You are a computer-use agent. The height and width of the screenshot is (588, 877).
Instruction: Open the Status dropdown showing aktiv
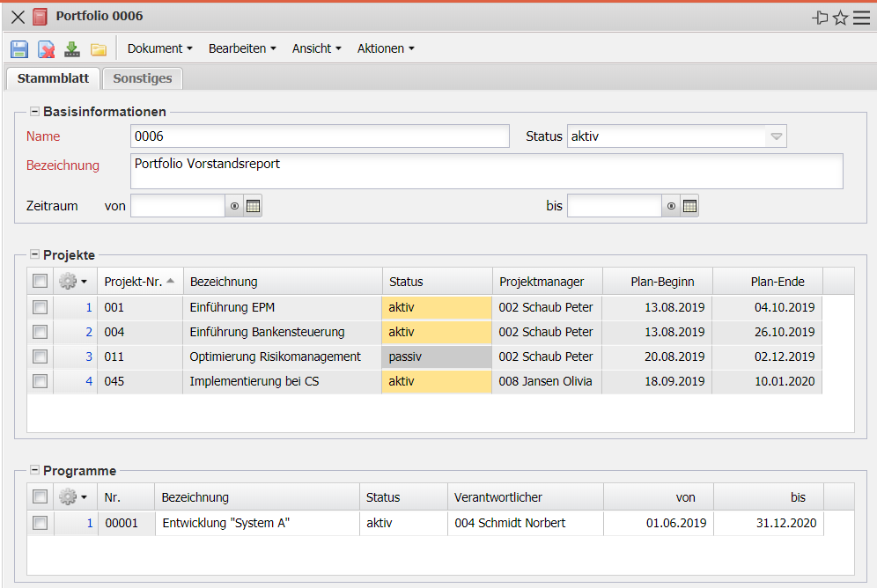[776, 136]
